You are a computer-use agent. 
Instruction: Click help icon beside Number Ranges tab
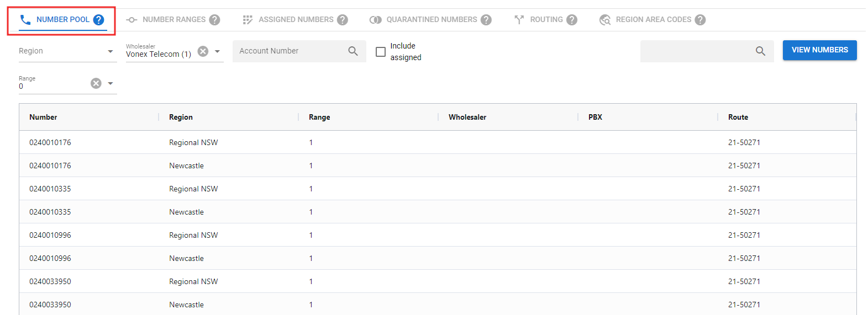[x=214, y=20]
